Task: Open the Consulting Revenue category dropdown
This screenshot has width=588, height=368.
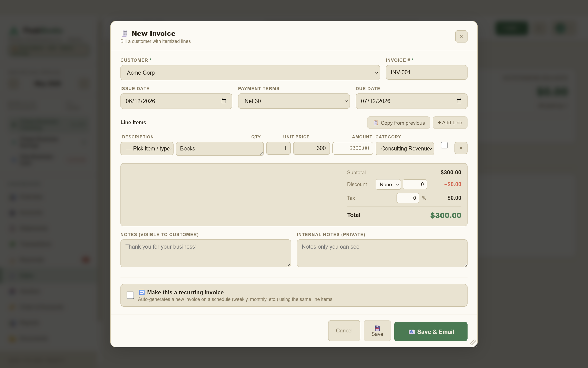Action: tap(405, 148)
